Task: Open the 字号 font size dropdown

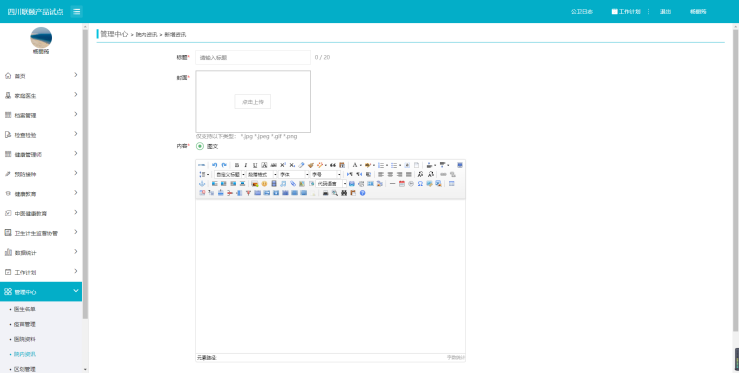Action: pyautogui.click(x=326, y=175)
